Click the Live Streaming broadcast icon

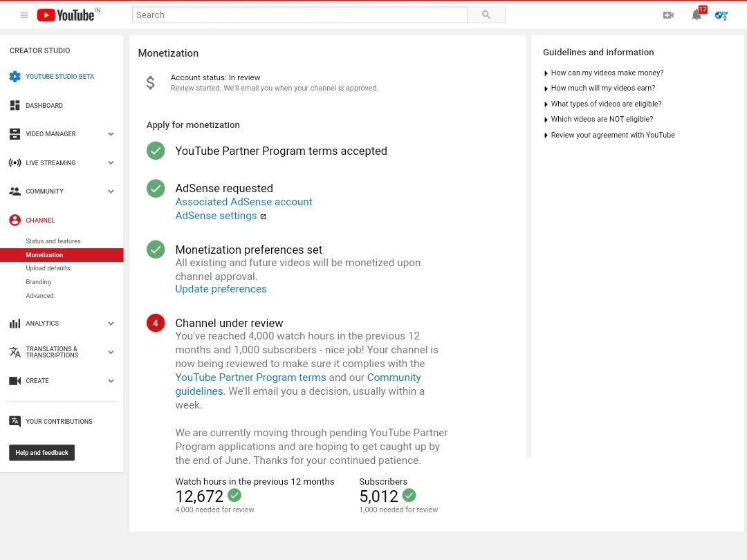pos(15,163)
